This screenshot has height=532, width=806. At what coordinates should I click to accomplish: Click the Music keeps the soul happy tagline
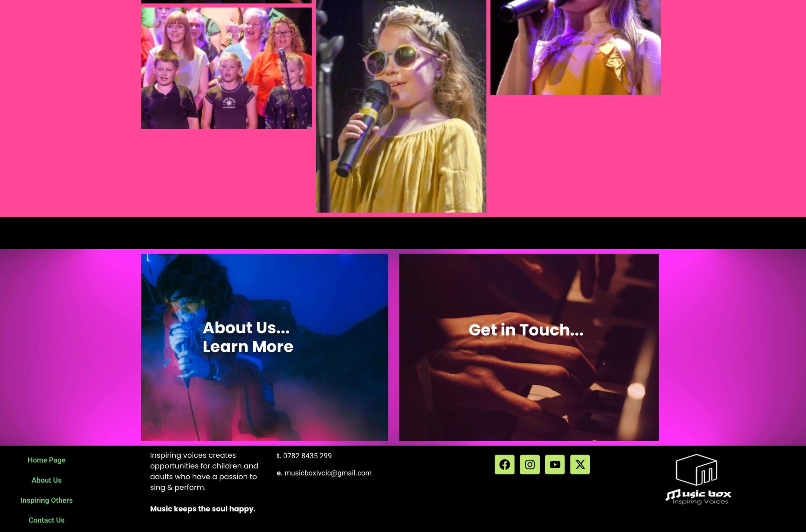pos(203,509)
